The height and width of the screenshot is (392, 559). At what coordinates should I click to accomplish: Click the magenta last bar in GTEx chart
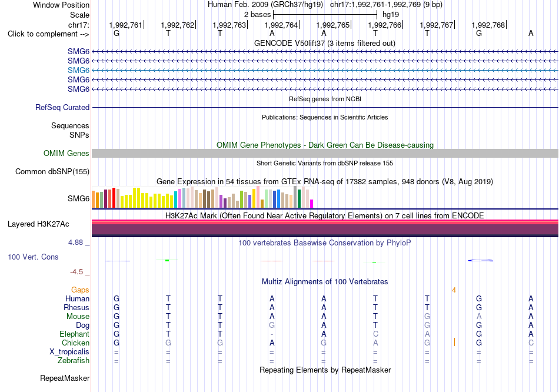point(311,204)
